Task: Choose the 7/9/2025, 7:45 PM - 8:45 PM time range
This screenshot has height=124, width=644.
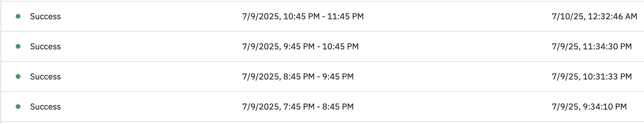Action: tap(298, 107)
